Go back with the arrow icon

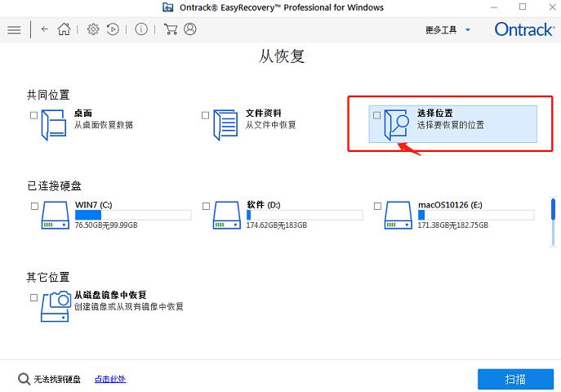[45, 29]
